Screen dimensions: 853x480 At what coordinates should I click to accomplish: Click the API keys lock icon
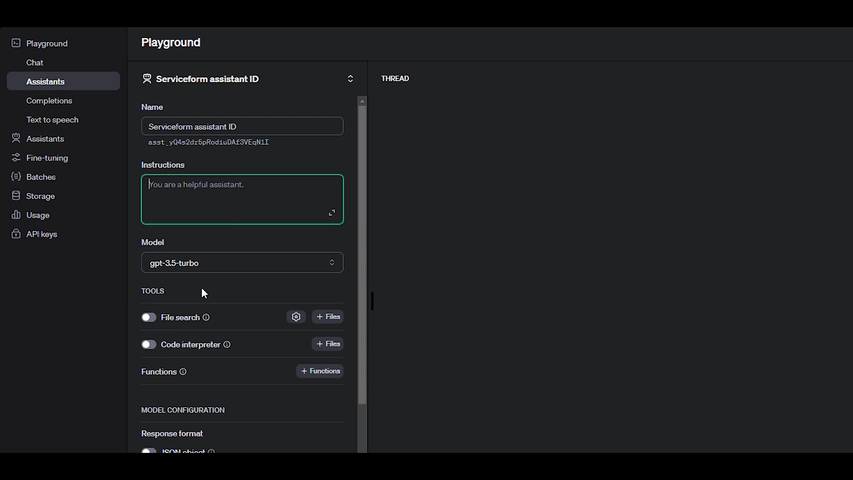(16, 233)
